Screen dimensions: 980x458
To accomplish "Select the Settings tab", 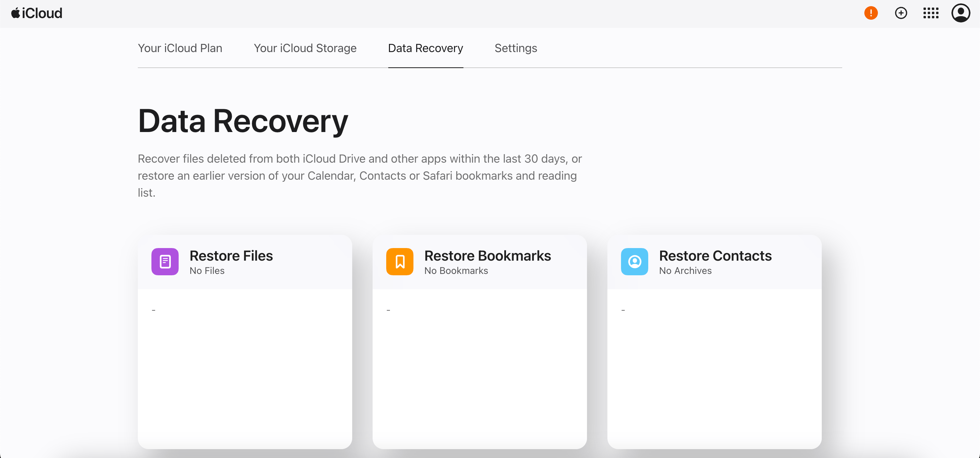I will [x=516, y=48].
